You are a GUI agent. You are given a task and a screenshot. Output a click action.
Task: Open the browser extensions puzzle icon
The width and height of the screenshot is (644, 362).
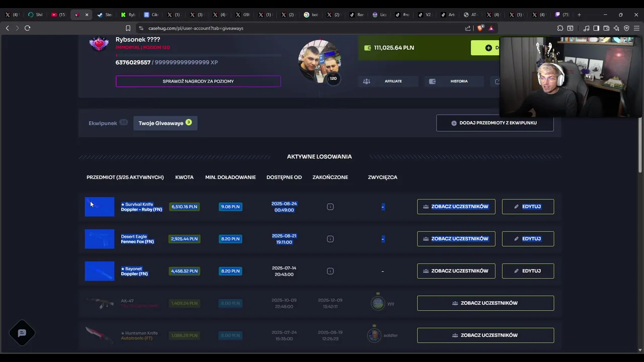pos(560,28)
